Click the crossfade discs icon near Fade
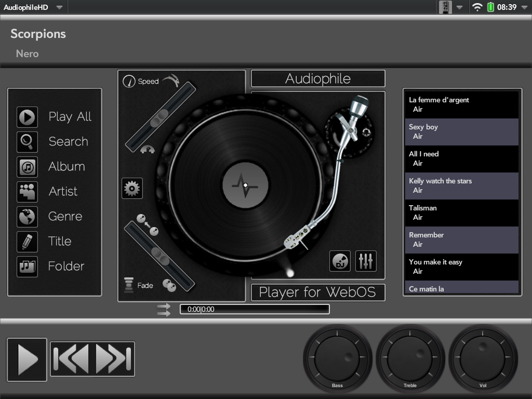The height and width of the screenshot is (399, 532). 169,285
